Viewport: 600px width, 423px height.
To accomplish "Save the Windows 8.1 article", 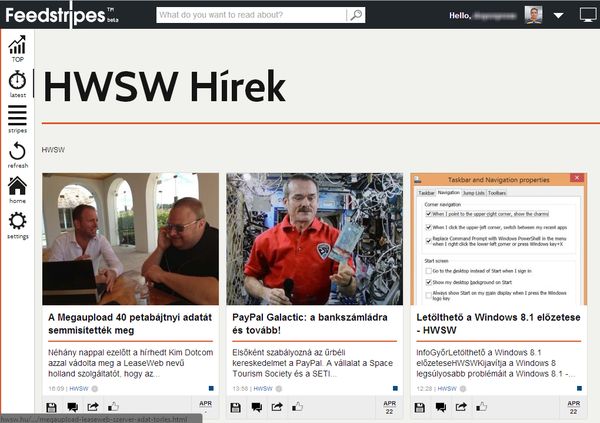I will [x=420, y=407].
